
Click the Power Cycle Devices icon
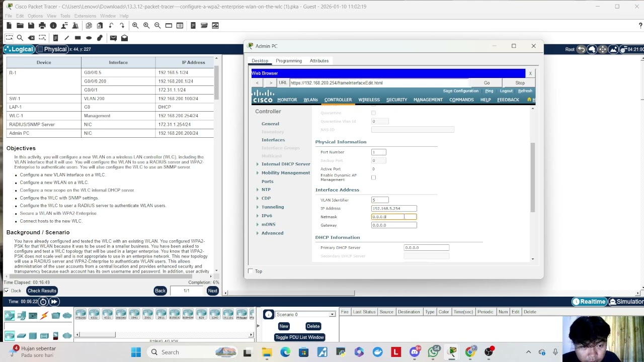pyautogui.click(x=43, y=302)
